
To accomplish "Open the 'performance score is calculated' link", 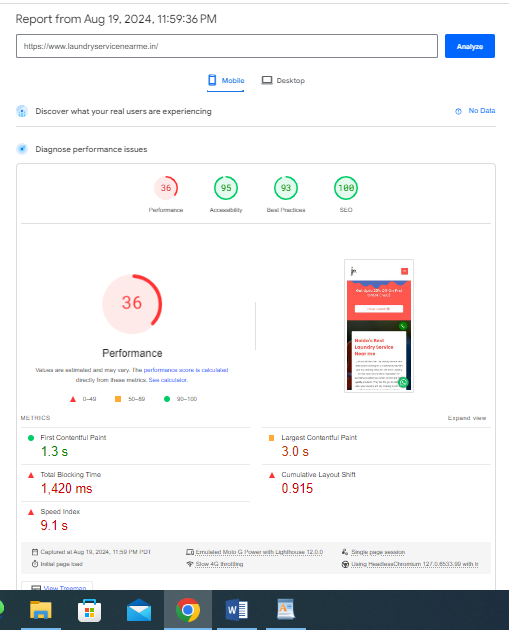I will [x=186, y=370].
